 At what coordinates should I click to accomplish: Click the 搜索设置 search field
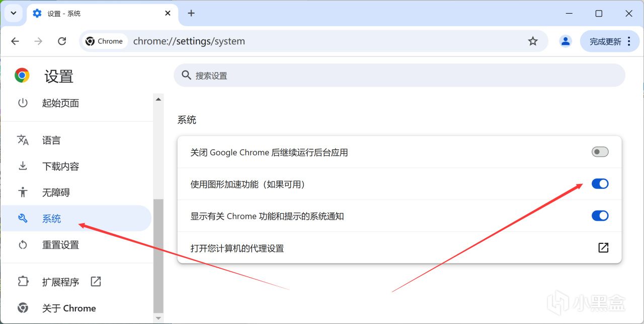pos(399,76)
